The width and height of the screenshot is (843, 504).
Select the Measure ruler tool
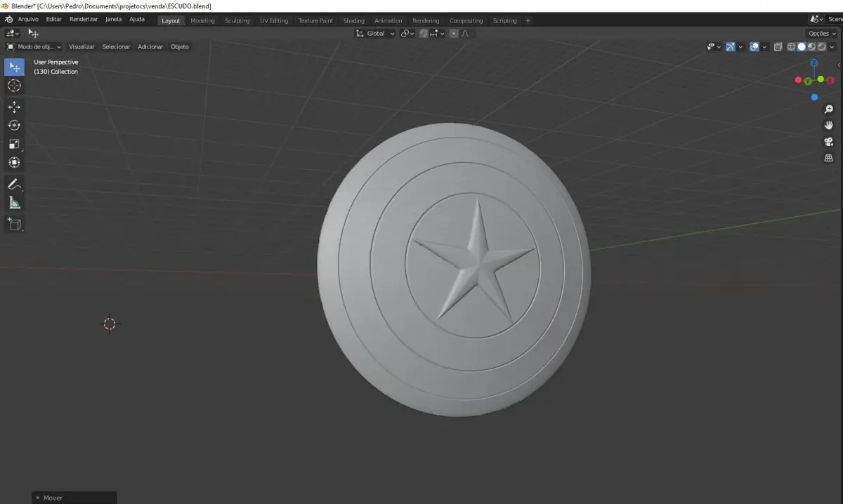(x=14, y=202)
